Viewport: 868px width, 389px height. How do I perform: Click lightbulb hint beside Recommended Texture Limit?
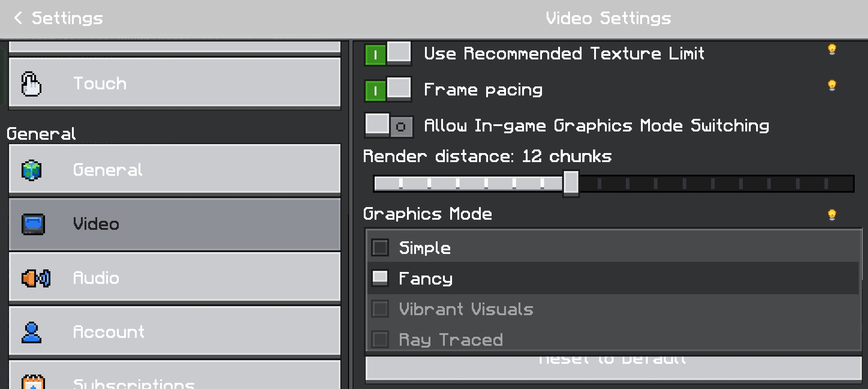point(832,49)
